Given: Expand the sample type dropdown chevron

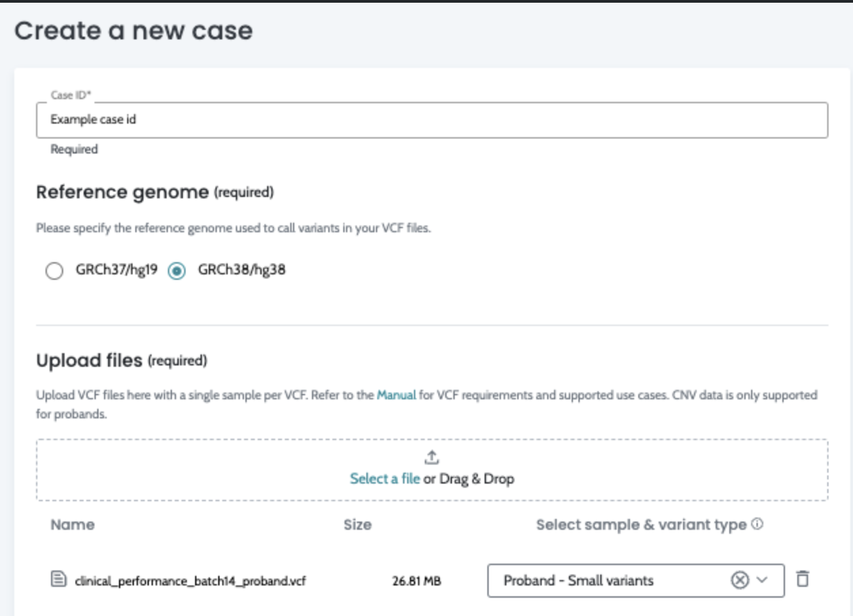Looking at the screenshot, I should point(762,580).
